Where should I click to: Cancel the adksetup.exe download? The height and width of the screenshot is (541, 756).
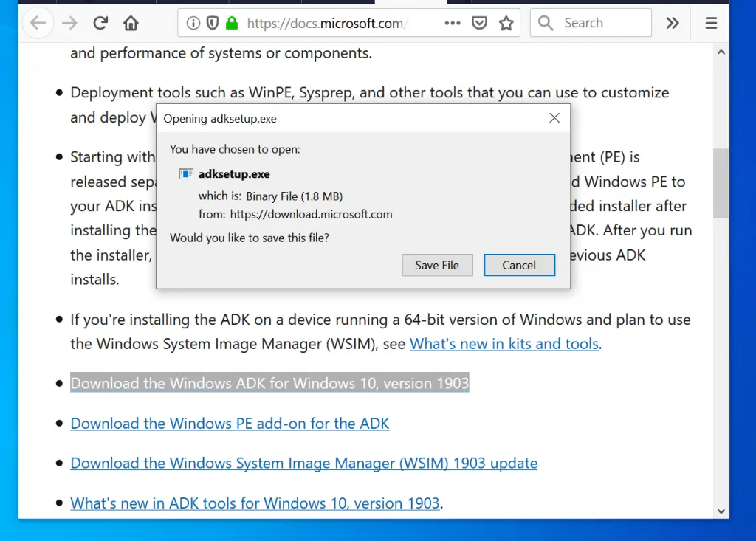click(x=519, y=265)
